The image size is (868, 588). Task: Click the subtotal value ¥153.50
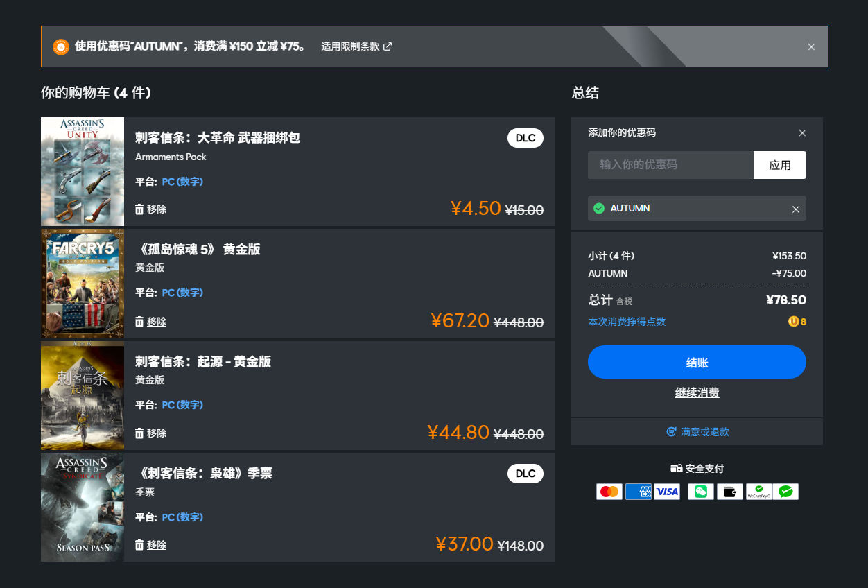789,256
